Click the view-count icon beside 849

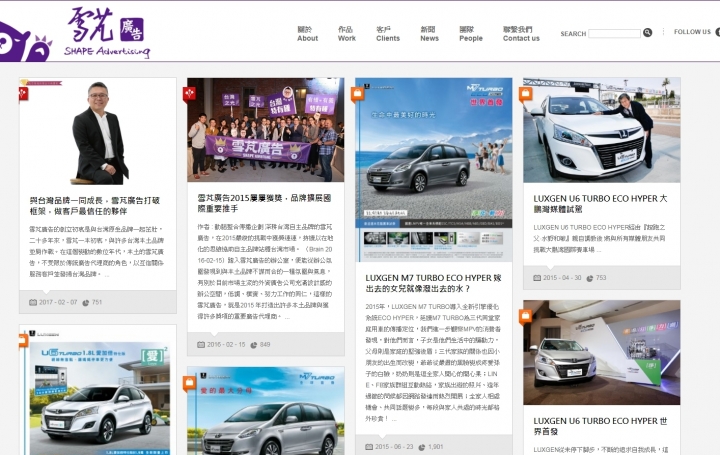point(253,345)
